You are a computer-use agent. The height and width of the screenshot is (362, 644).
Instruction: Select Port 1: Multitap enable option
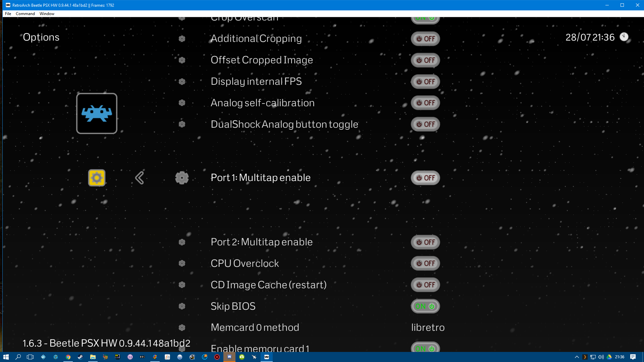pyautogui.click(x=261, y=178)
